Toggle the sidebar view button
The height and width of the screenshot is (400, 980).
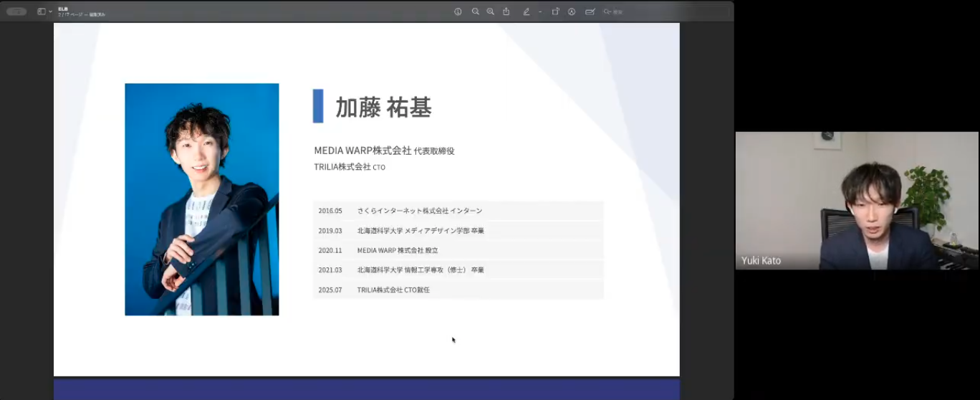(41, 11)
